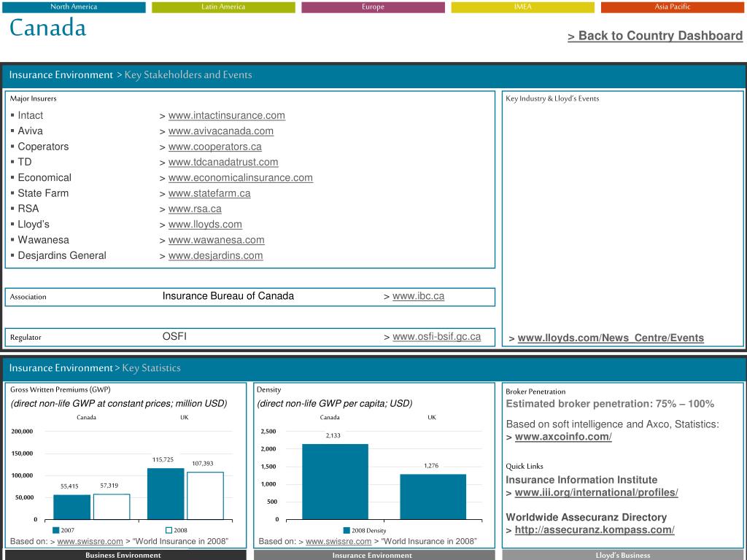Screen dimensions: 747x560
Task: Click the Economical insurer name
Action: tap(44, 178)
